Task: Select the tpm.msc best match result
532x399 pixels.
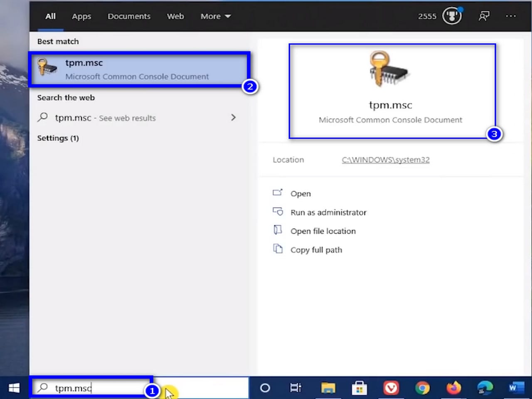Action: point(139,69)
